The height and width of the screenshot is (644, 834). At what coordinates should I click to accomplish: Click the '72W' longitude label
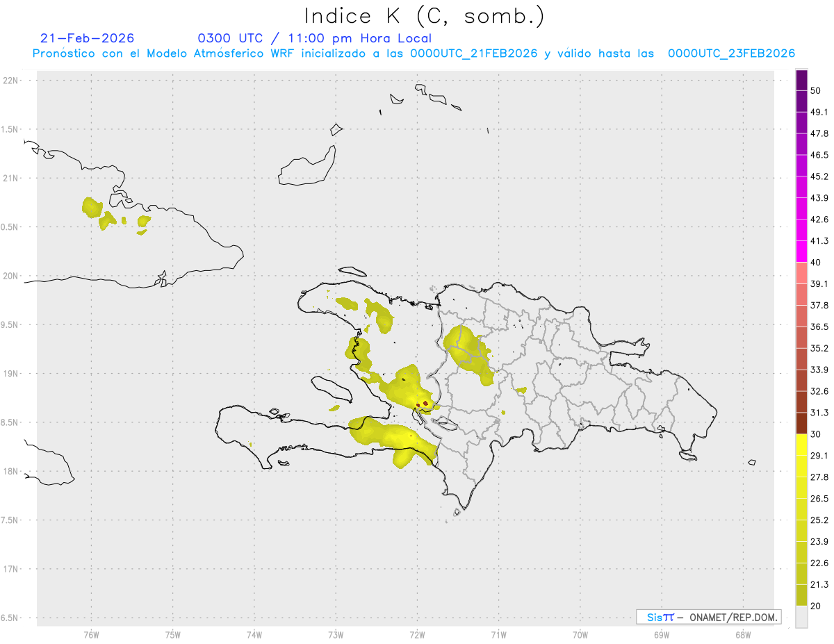point(417,635)
